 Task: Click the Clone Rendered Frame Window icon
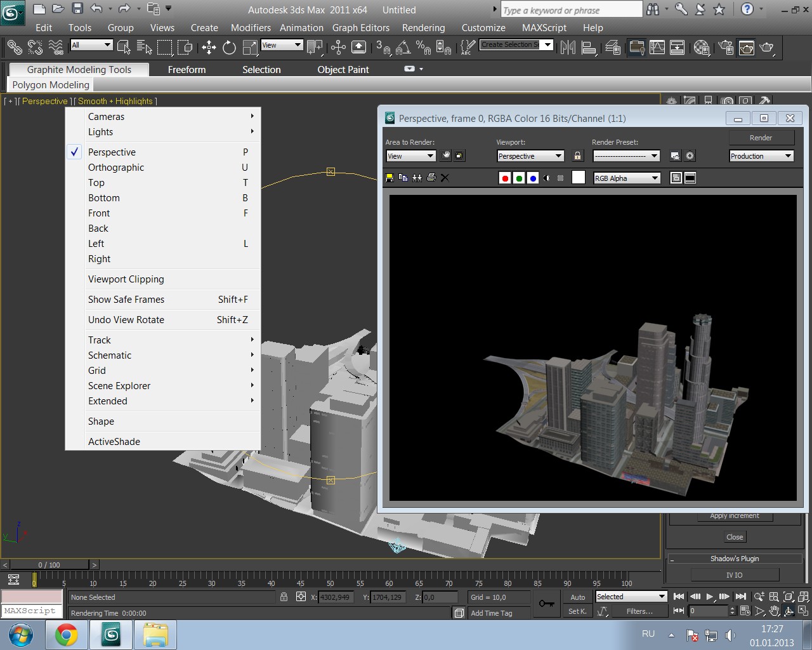pos(417,178)
